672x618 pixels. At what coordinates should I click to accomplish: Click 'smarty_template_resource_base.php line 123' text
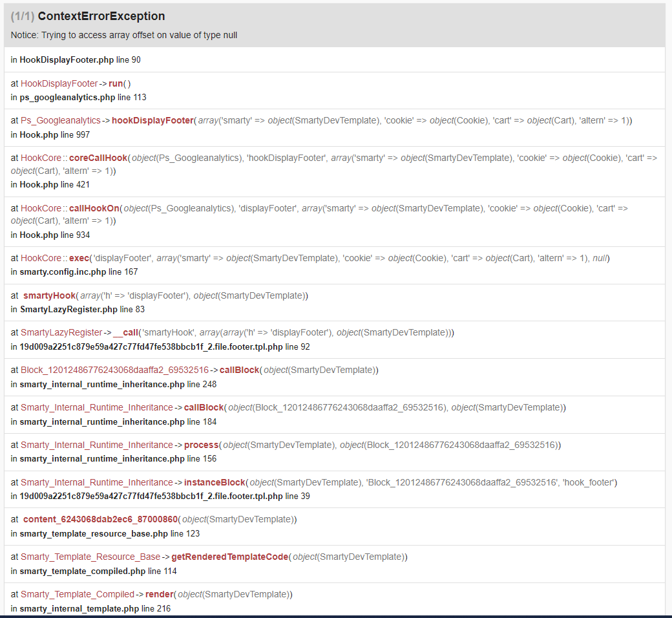click(x=110, y=534)
